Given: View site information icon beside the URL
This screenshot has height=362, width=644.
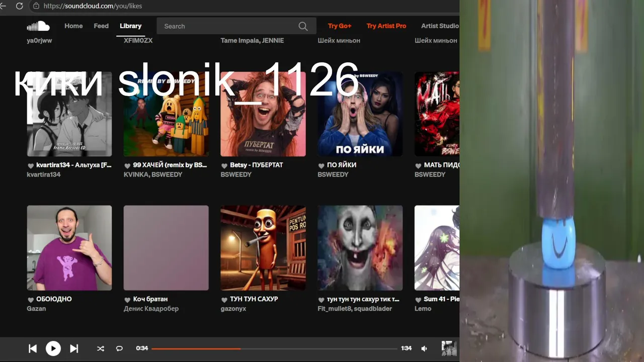Looking at the screenshot, I should coord(36,6).
